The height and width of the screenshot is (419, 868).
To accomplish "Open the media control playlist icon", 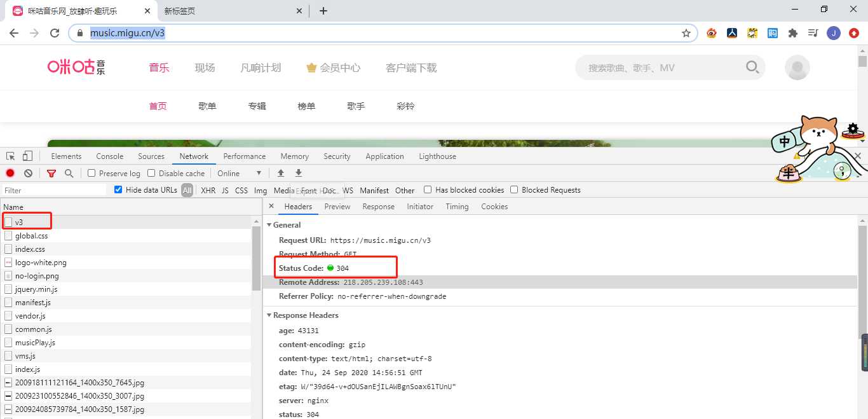I will point(813,33).
